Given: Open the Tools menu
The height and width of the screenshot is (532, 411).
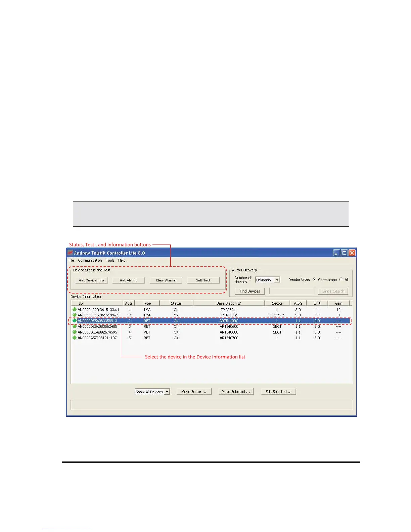Looking at the screenshot, I should tap(110, 260).
